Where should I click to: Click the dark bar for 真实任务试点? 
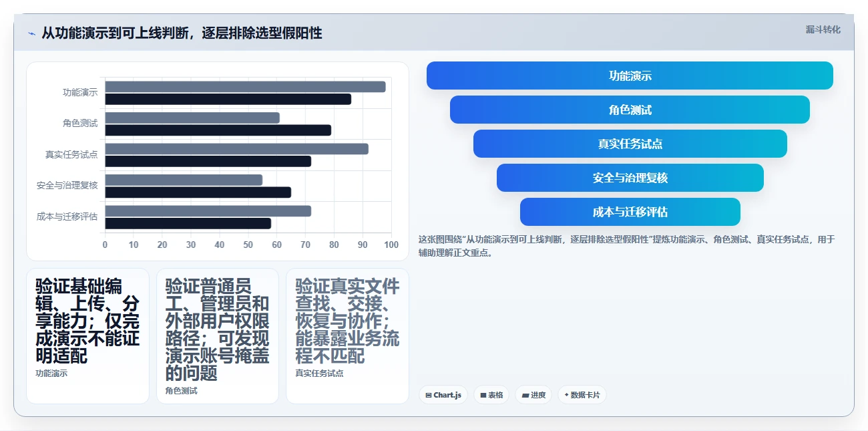coord(208,161)
